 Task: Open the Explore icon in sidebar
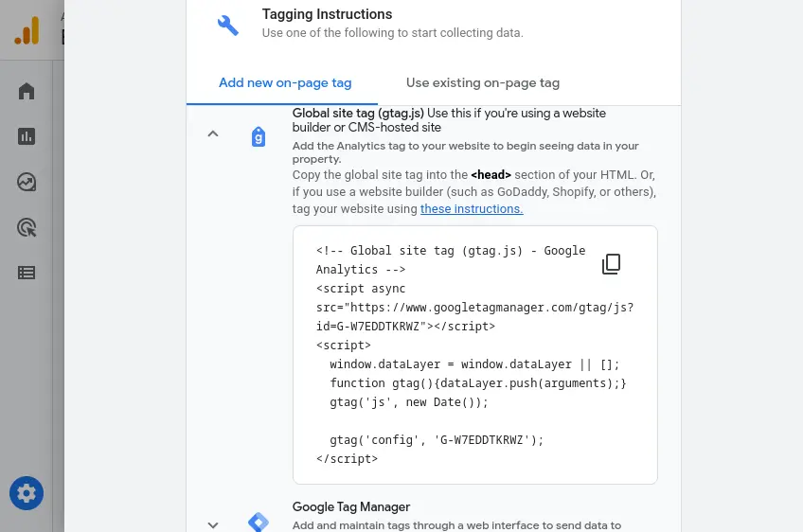pos(27,182)
